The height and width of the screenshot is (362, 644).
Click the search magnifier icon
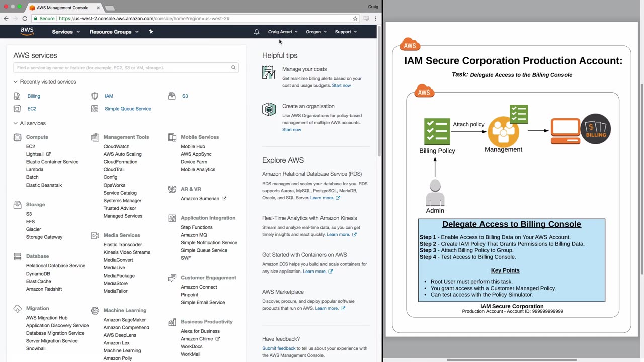[233, 67]
